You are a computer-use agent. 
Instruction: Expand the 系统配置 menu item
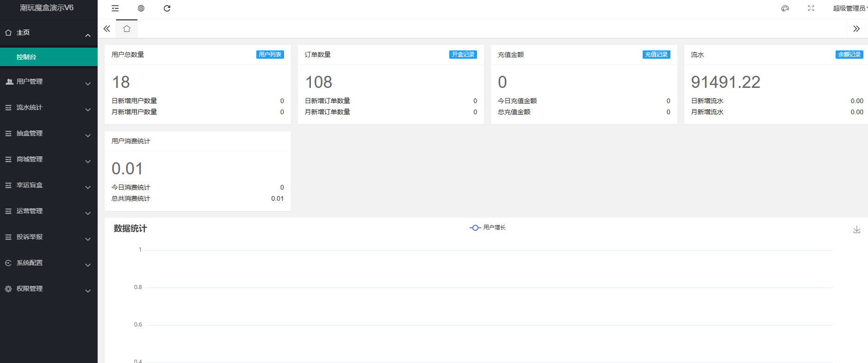[x=49, y=263]
